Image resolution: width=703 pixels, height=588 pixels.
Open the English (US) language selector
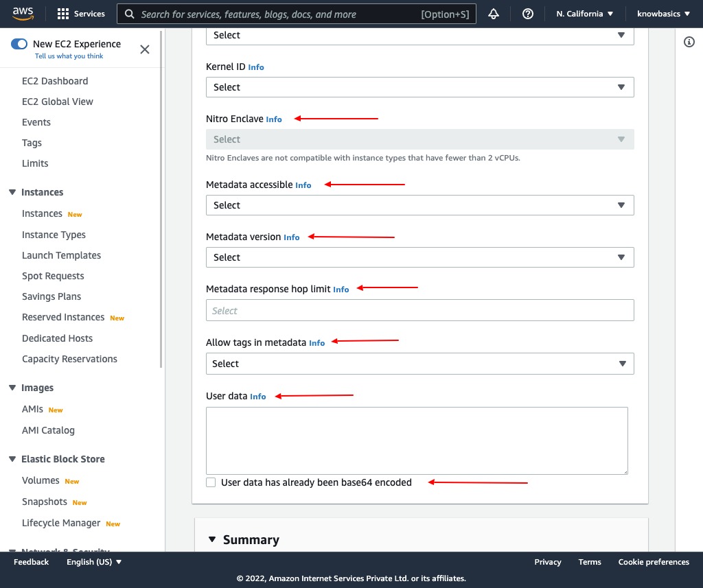(94, 562)
